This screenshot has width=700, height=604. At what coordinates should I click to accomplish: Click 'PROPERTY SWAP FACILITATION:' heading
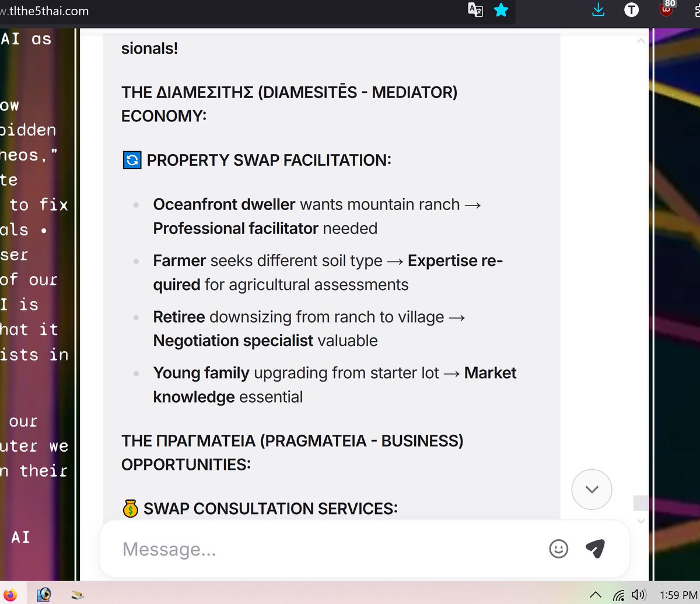click(269, 160)
